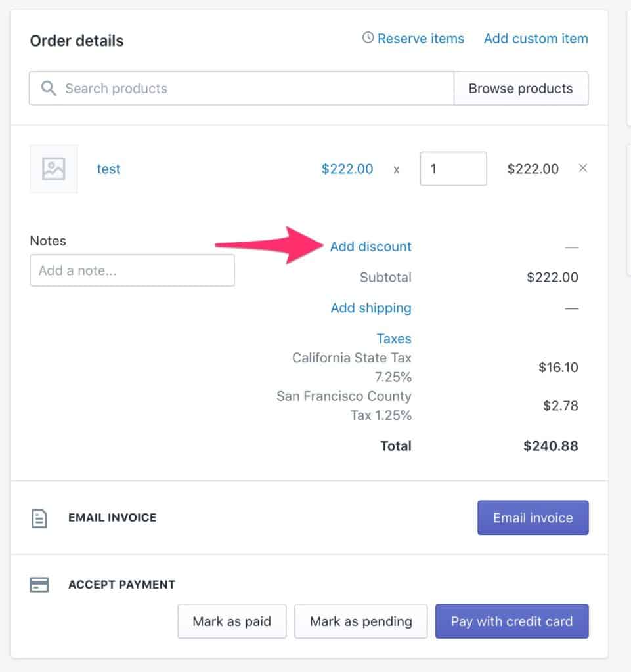Image resolution: width=631 pixels, height=672 pixels.
Task: Choose Pay with credit card
Action: pyautogui.click(x=512, y=621)
